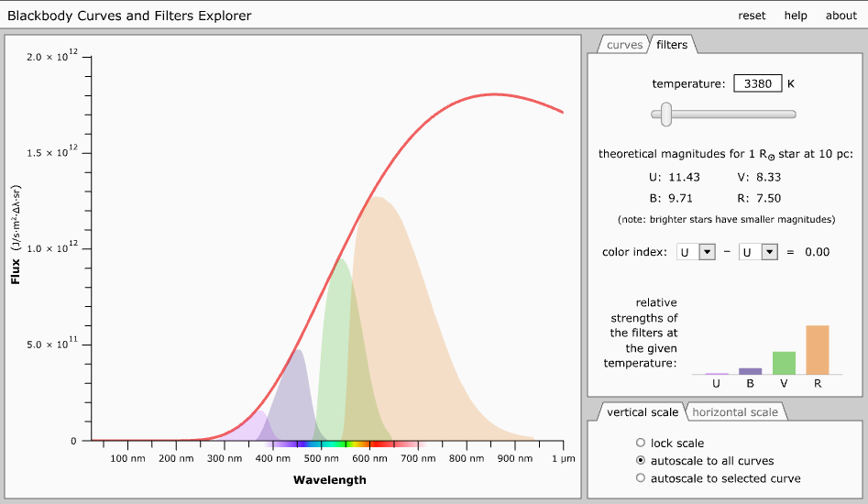Open the about link
The width and height of the screenshot is (868, 504).
point(841,16)
